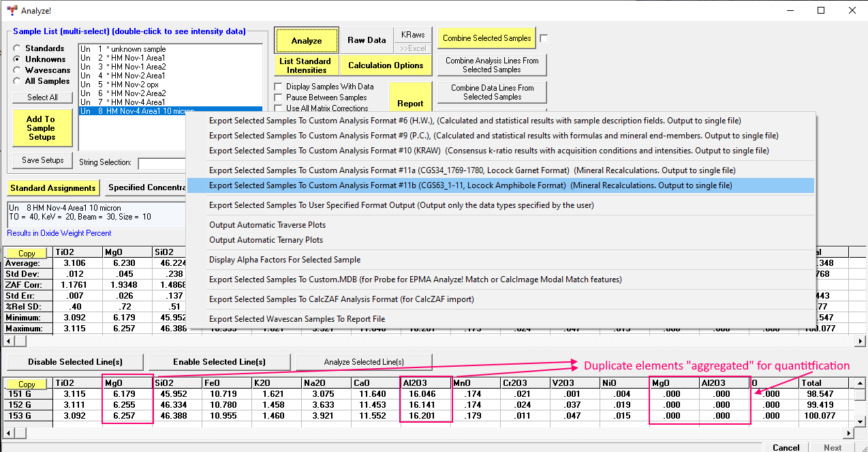Enable Display Samples With Data checkbox
The width and height of the screenshot is (868, 452).
[x=278, y=87]
